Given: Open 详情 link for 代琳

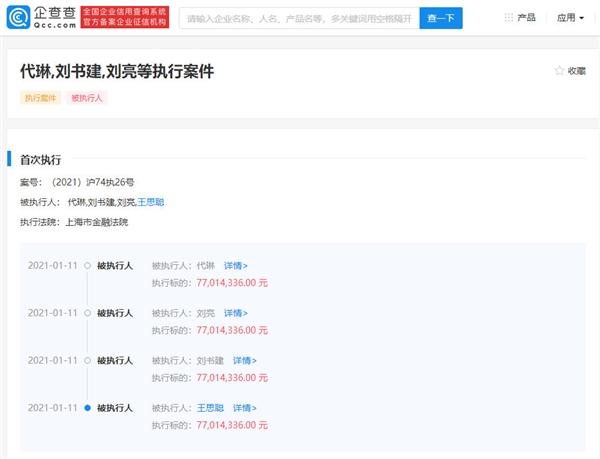Looking at the screenshot, I should [x=235, y=266].
